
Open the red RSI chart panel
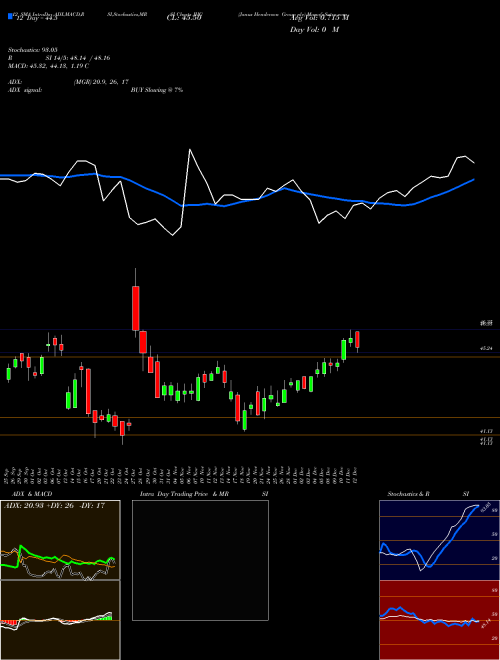(x=439, y=620)
